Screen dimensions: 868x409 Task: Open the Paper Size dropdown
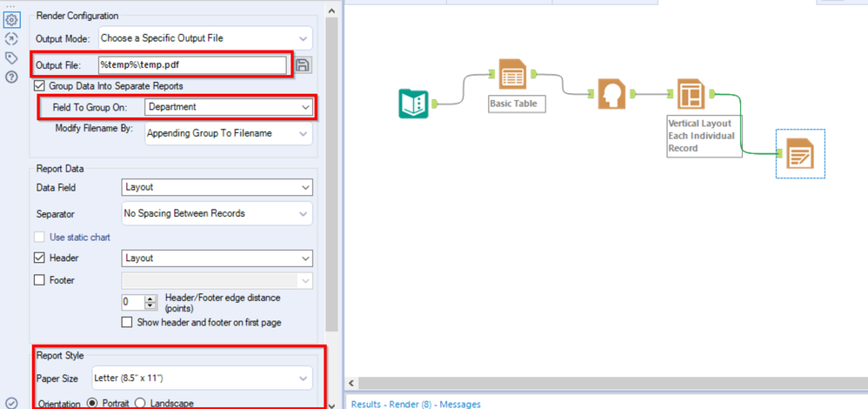202,378
